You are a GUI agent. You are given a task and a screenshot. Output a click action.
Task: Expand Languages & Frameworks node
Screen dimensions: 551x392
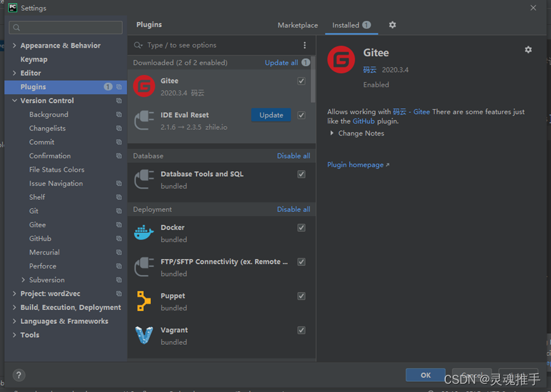(15, 321)
